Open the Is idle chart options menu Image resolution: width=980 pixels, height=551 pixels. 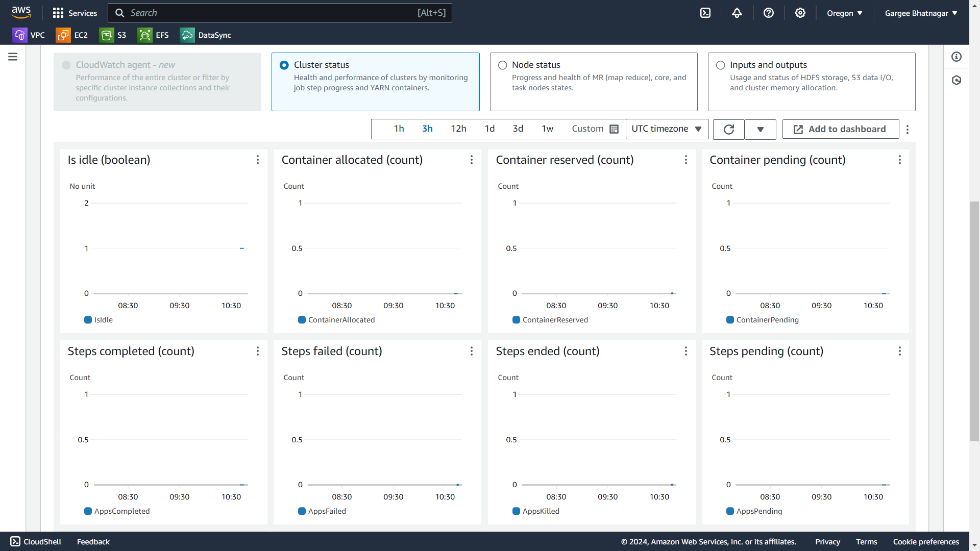[258, 160]
